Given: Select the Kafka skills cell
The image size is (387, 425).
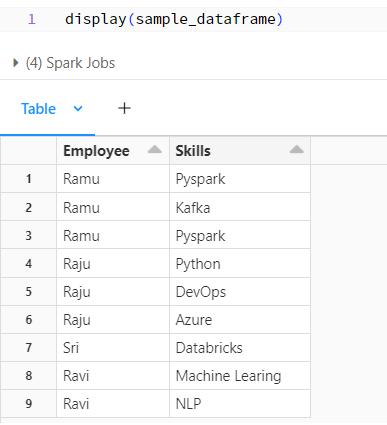Looking at the screenshot, I should [x=240, y=208].
